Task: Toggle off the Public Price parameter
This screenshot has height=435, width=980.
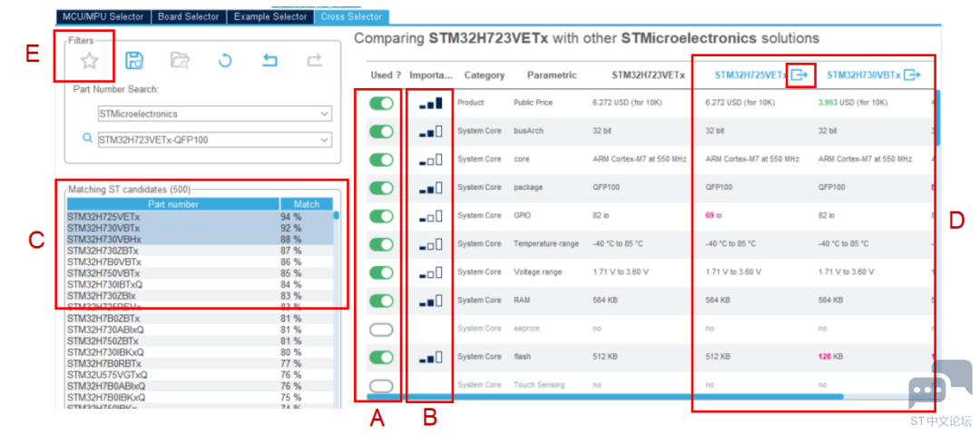Action: tap(381, 104)
